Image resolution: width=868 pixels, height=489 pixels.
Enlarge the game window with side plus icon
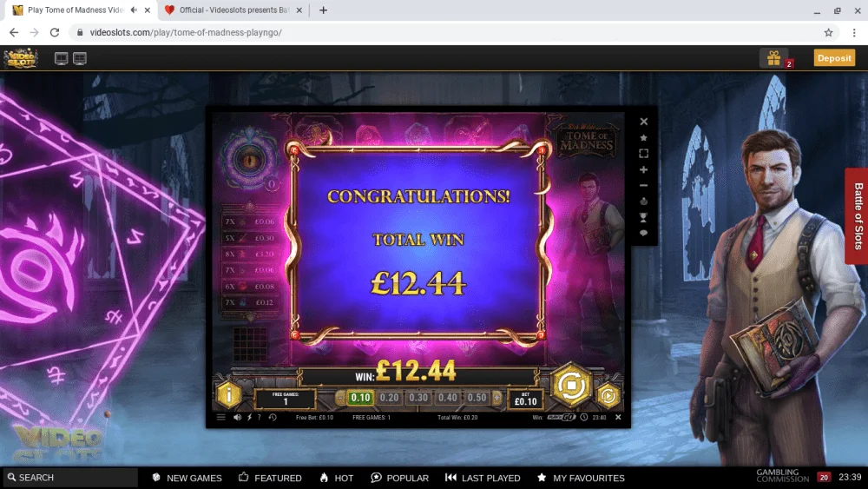tap(643, 169)
